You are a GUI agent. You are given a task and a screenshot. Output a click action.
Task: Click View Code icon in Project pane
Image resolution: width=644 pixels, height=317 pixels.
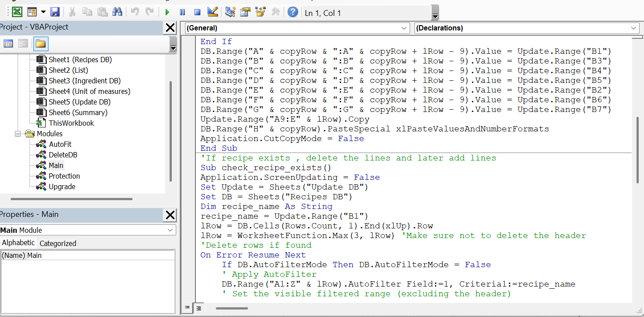click(8, 44)
